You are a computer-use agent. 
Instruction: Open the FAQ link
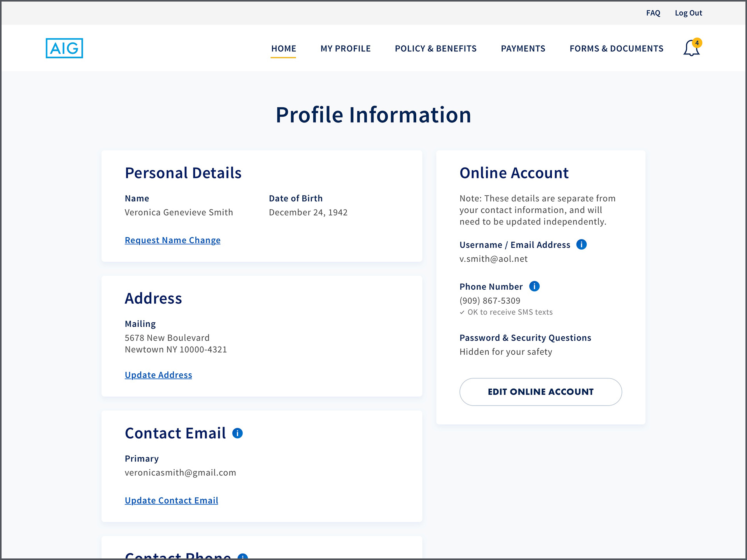coord(653,13)
